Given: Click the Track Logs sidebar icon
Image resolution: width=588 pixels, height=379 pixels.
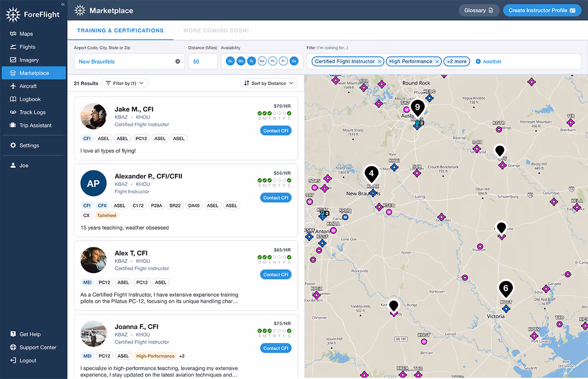Looking at the screenshot, I should coord(13,112).
